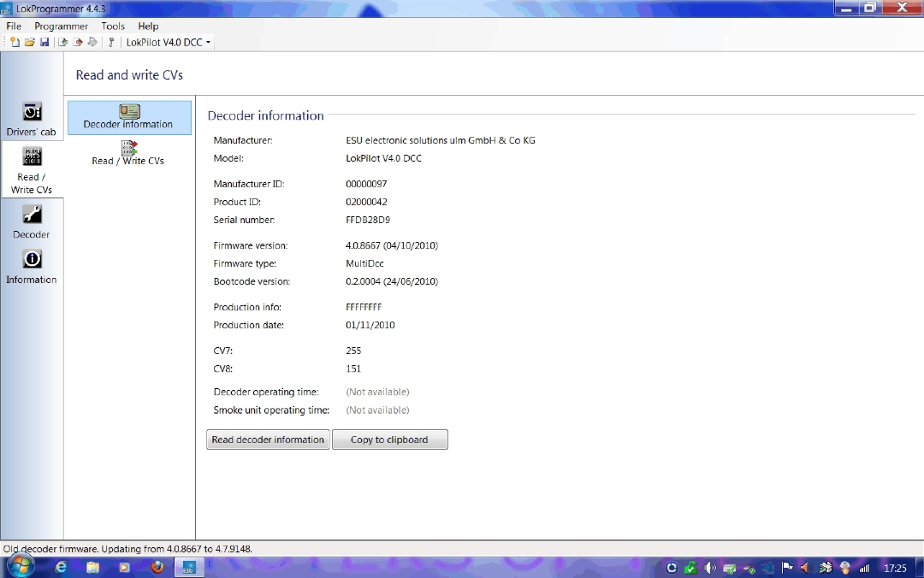Screen dimensions: 924x578
Task: Click the firmware update status bar message
Action: tap(127, 549)
